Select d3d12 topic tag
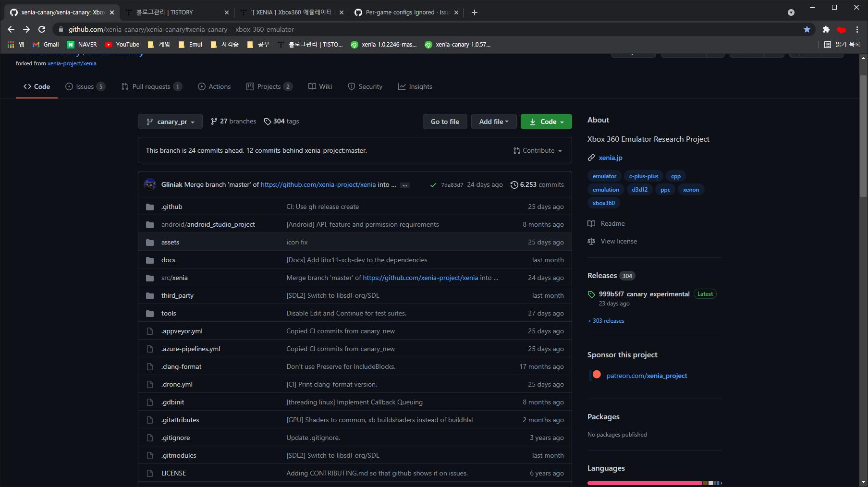Image resolution: width=868 pixels, height=487 pixels. click(x=640, y=190)
